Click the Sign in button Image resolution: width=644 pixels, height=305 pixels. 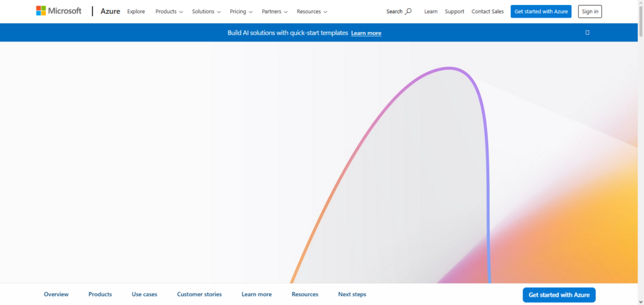click(x=590, y=11)
